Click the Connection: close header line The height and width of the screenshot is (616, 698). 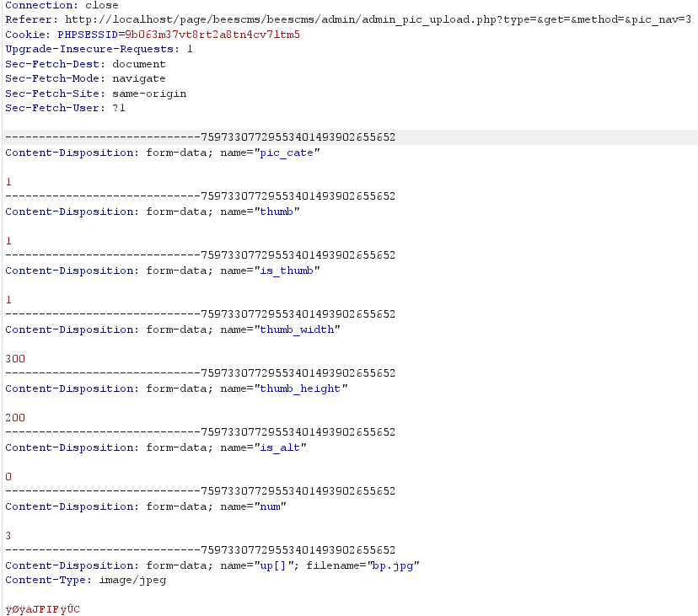pyautogui.click(x=62, y=5)
